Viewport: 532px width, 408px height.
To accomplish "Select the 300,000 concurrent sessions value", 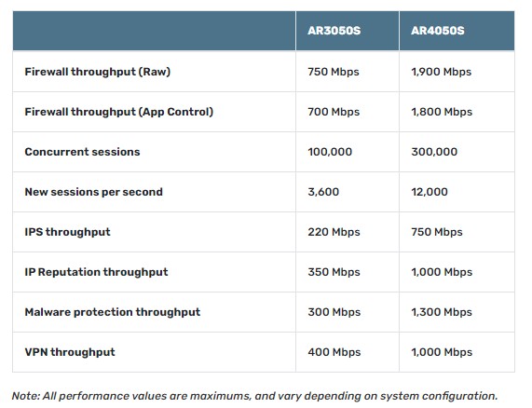I will (x=434, y=152).
